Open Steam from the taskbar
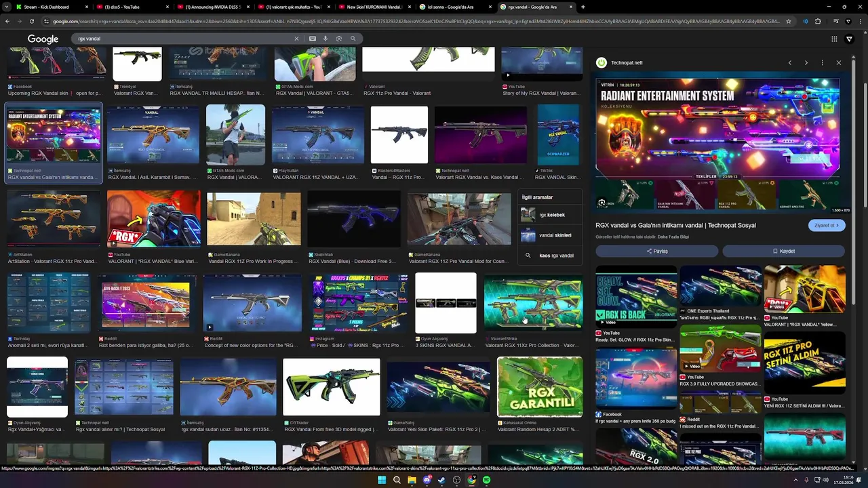 point(441,480)
